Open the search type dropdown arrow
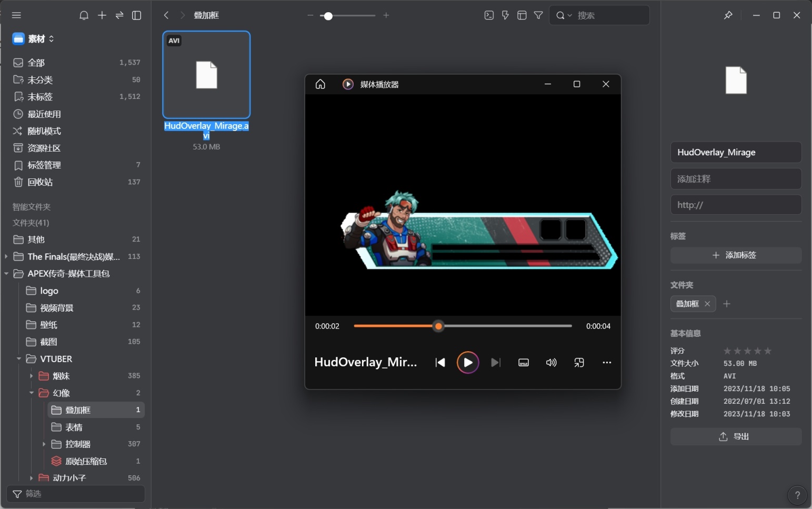Screen dimensions: 812x509 click(569, 15)
